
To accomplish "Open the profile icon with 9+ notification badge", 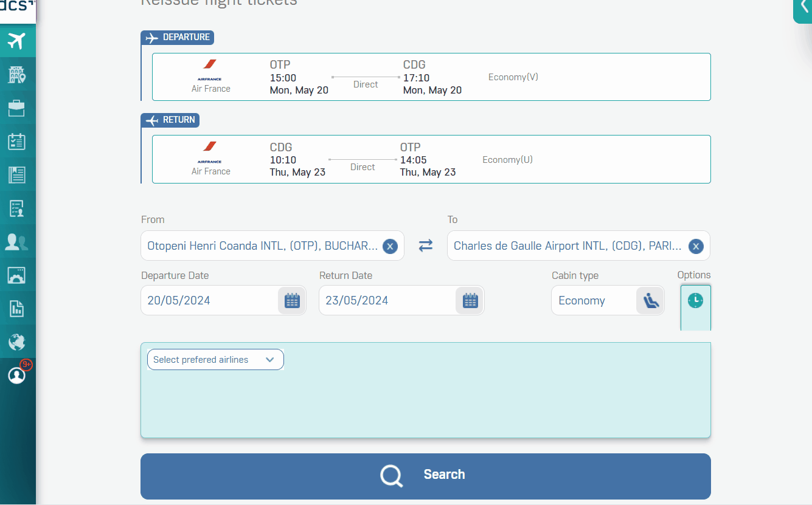I will 17,375.
